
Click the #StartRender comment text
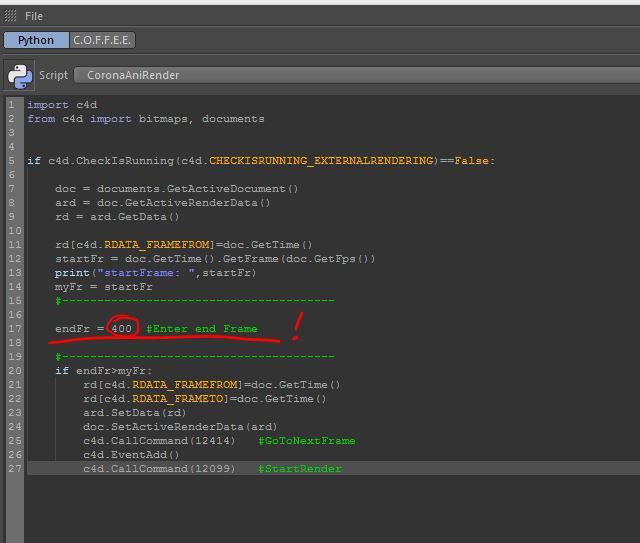click(x=299, y=469)
